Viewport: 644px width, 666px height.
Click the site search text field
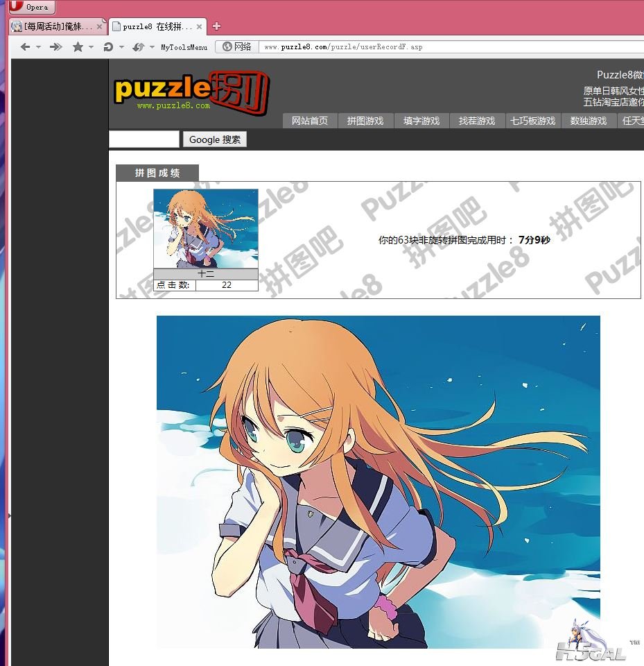pos(144,139)
